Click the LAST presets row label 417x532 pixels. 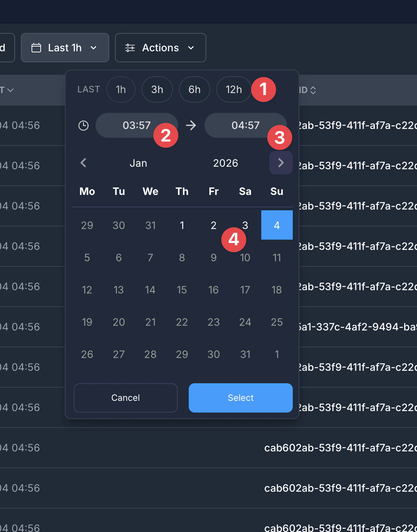coord(88,89)
